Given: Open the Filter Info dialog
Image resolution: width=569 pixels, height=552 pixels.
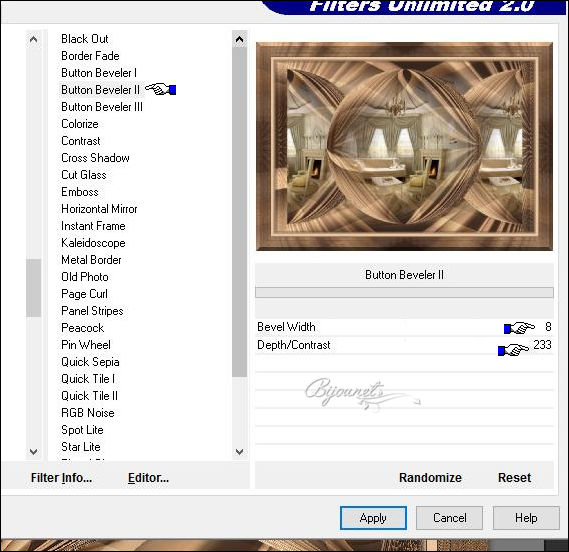Looking at the screenshot, I should pyautogui.click(x=61, y=478).
